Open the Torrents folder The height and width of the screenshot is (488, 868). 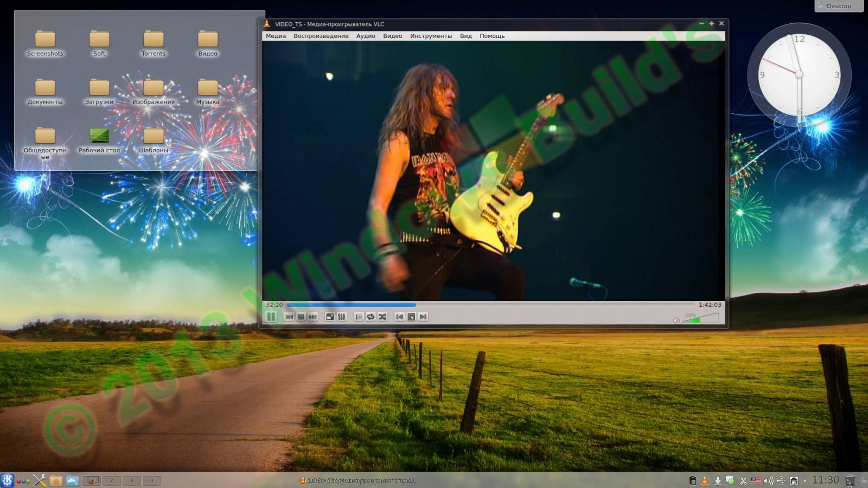pyautogui.click(x=154, y=43)
